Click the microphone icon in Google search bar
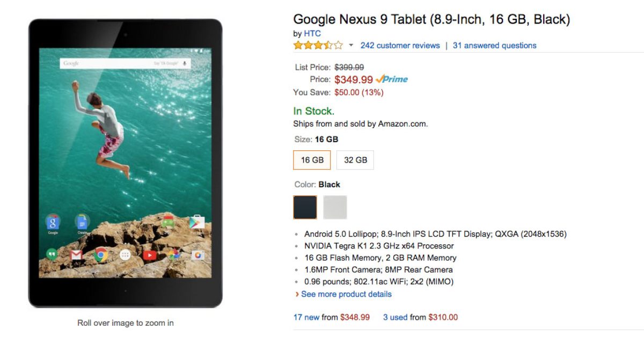This screenshot has width=644, height=337. (185, 63)
